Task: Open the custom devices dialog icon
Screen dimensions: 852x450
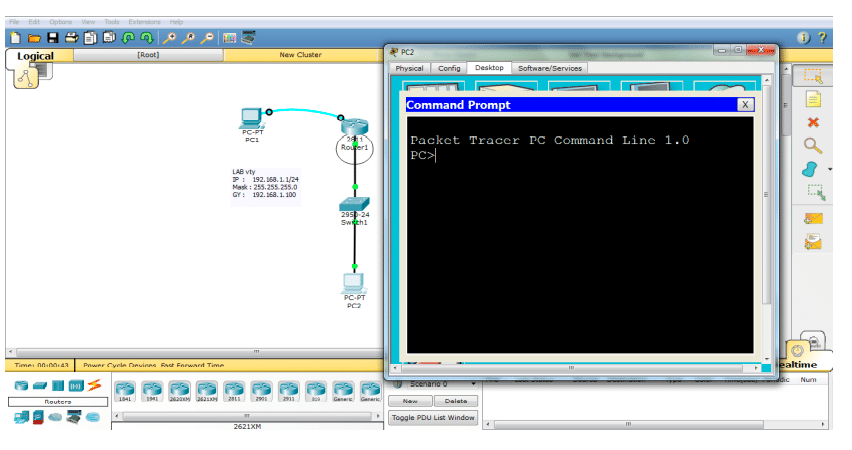Action: tap(248, 38)
